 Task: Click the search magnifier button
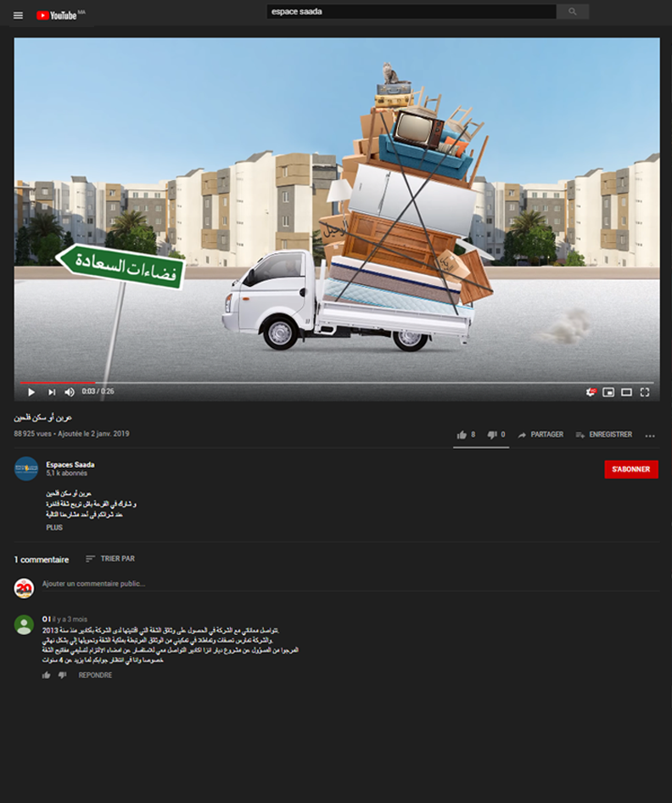[x=572, y=12]
